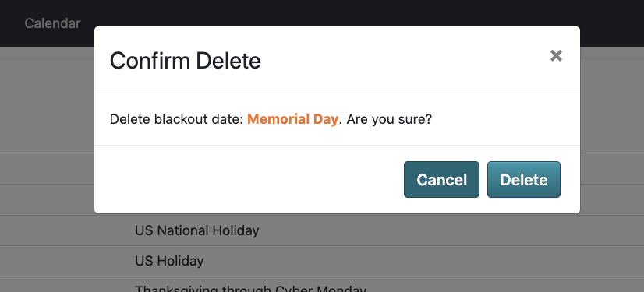Confirm deletion with the Delete button
The width and height of the screenshot is (644, 292).
[524, 180]
